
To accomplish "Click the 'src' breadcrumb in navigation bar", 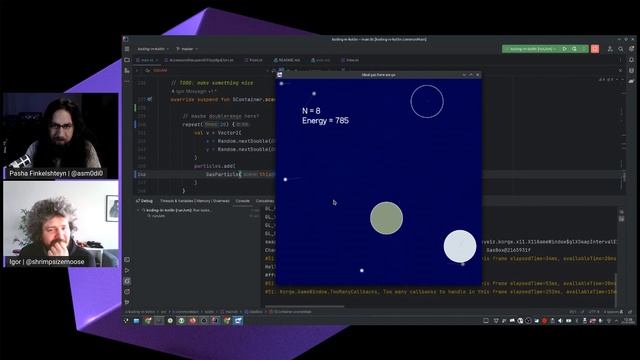I will pos(163,312).
